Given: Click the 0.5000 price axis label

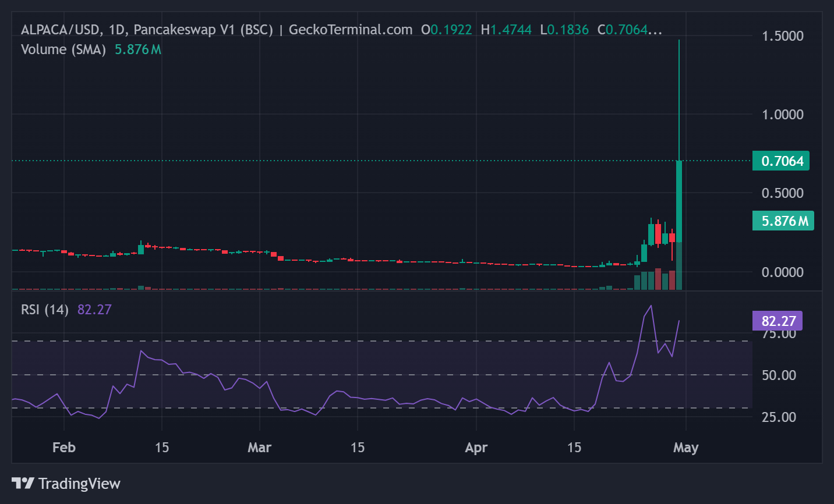Looking at the screenshot, I should point(783,193).
